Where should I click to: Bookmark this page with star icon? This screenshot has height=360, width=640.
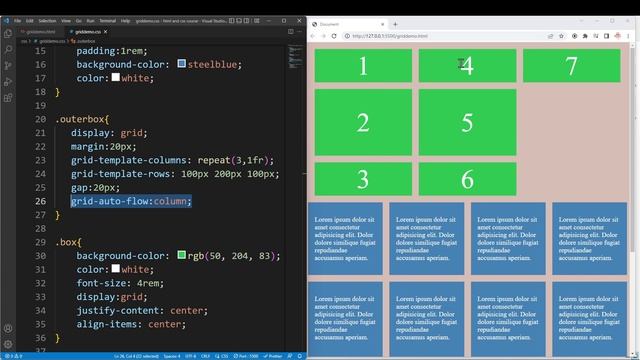[561, 36]
